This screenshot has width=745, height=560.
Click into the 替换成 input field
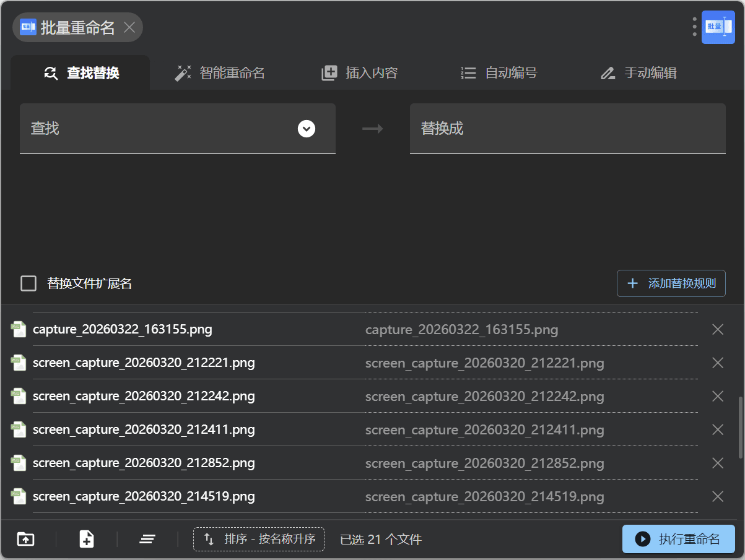[567, 129]
